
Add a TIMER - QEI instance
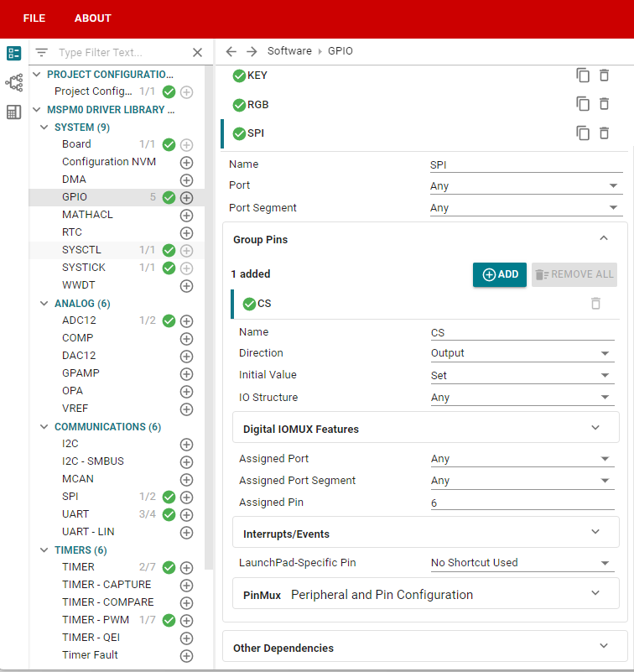coord(186,638)
